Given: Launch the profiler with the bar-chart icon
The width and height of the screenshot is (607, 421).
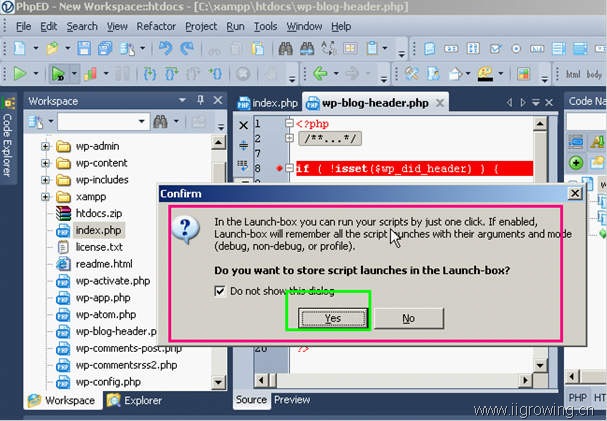Looking at the screenshot, I should tap(90, 73).
